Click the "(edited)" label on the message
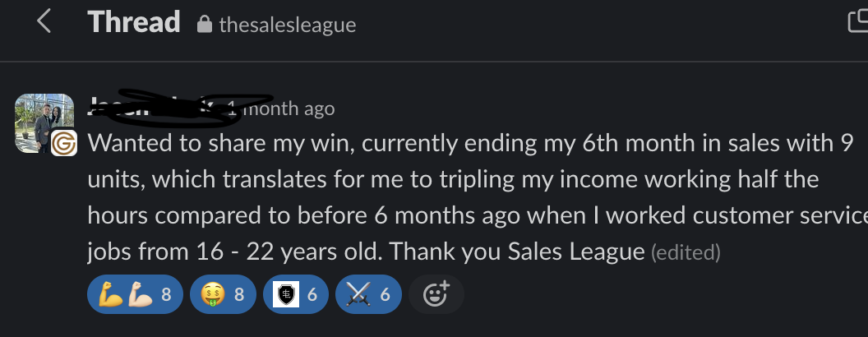Image resolution: width=868 pixels, height=337 pixels. point(686,252)
